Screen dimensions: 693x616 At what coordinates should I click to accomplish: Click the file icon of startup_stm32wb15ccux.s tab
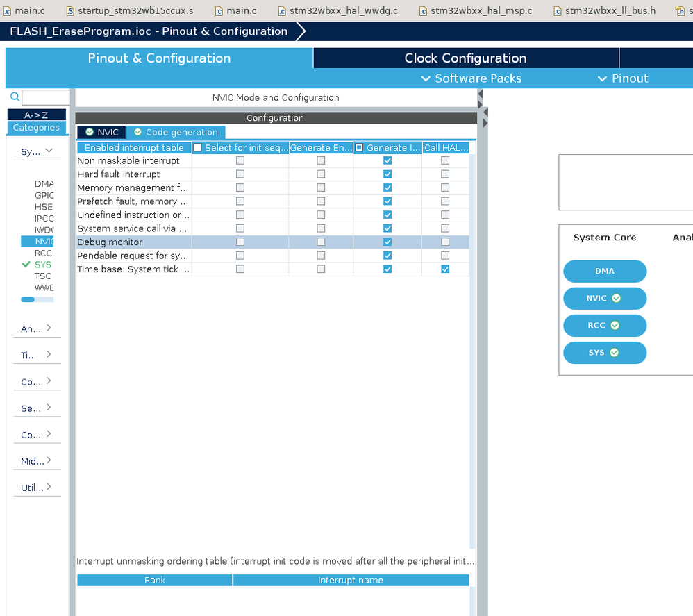(70, 10)
